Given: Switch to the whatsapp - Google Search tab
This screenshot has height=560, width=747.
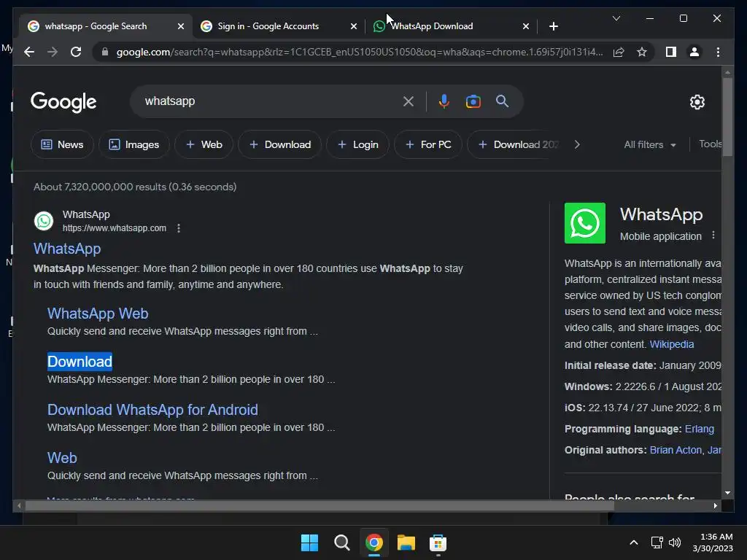Looking at the screenshot, I should (96, 26).
